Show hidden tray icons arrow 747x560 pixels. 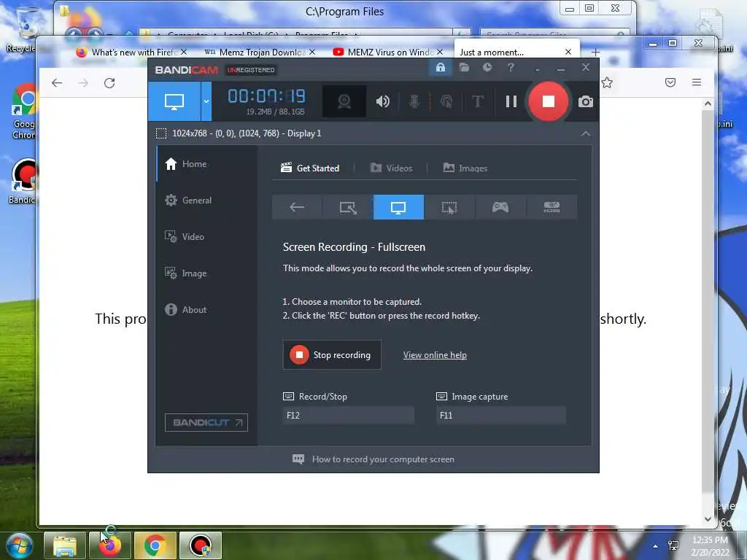tap(656, 546)
